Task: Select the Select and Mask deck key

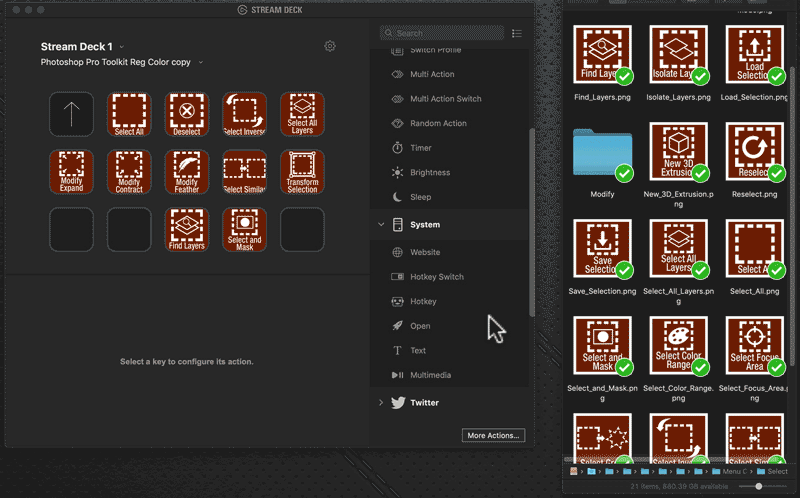Action: click(x=244, y=230)
